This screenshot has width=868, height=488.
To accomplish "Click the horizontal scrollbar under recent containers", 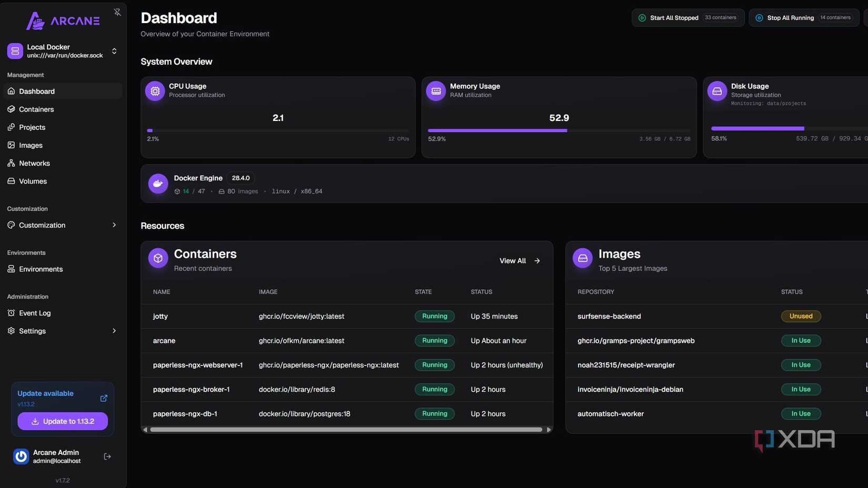I will 346,429.
